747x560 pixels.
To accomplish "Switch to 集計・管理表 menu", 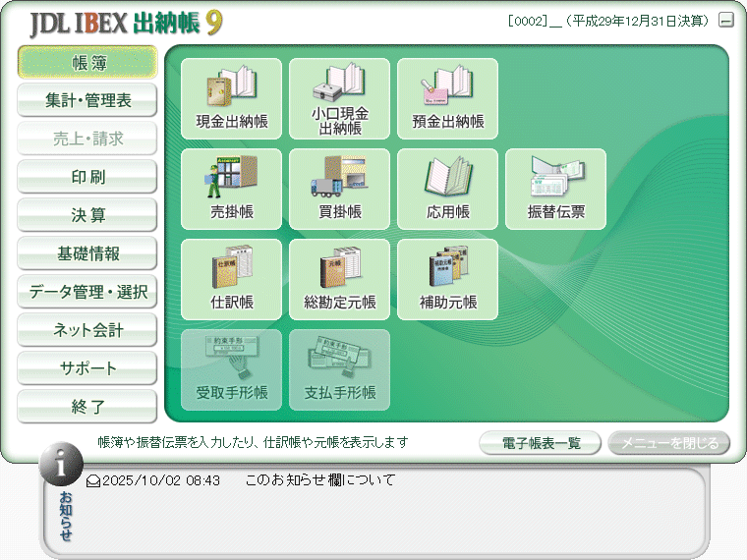I will click(x=87, y=100).
